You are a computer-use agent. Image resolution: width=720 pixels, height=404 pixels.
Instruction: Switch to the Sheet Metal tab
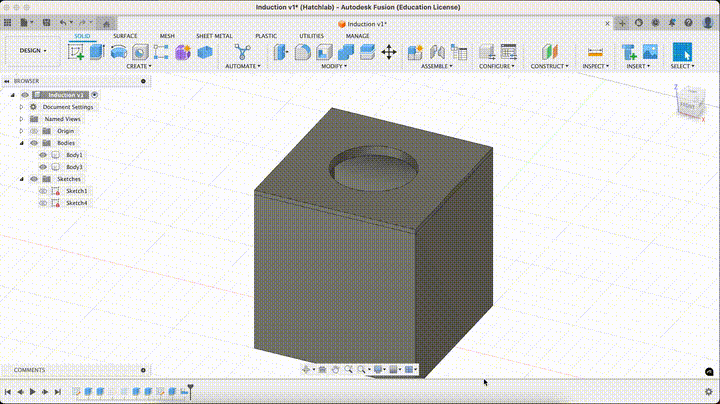[214, 36]
